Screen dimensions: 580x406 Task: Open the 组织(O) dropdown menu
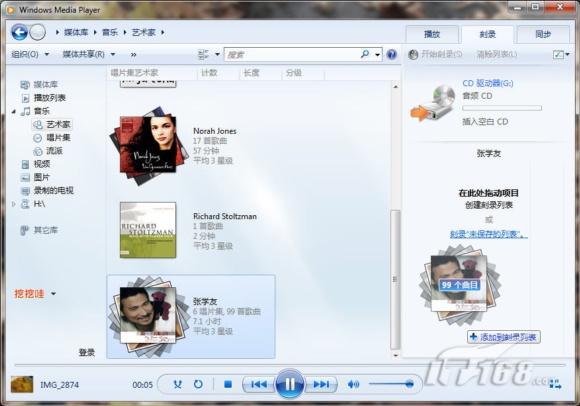(30, 54)
